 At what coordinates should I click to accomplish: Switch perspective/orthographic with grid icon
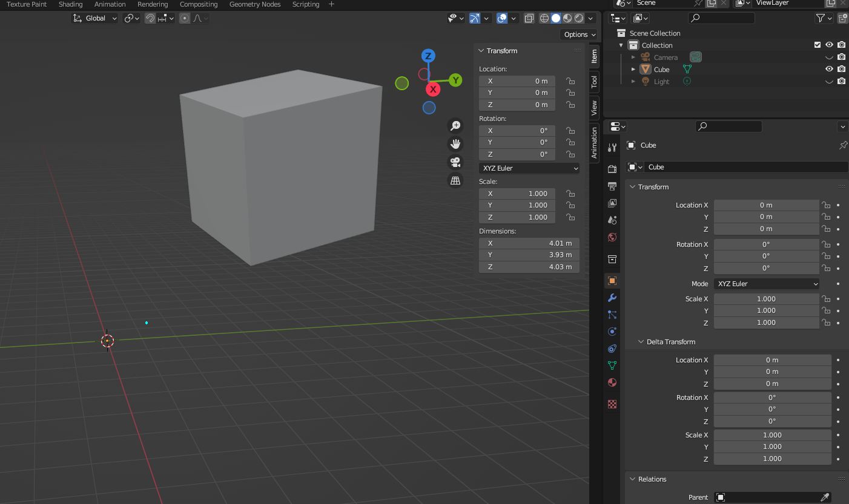pos(455,180)
